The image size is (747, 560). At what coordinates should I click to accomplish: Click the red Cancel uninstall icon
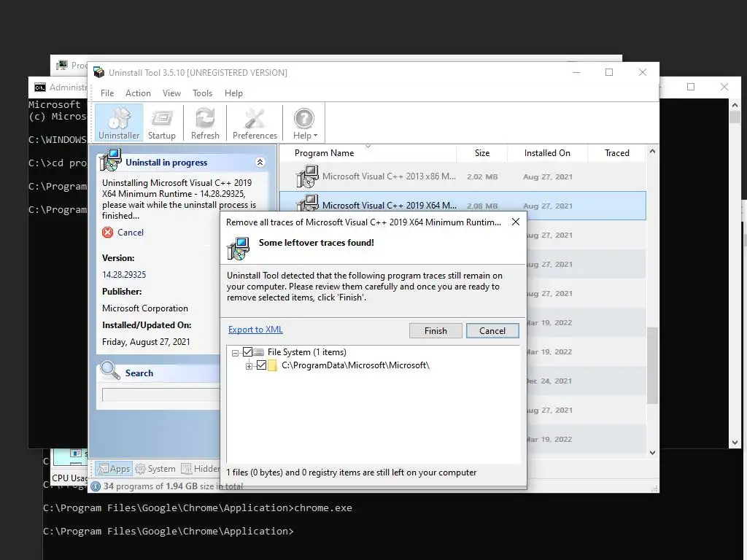click(108, 233)
